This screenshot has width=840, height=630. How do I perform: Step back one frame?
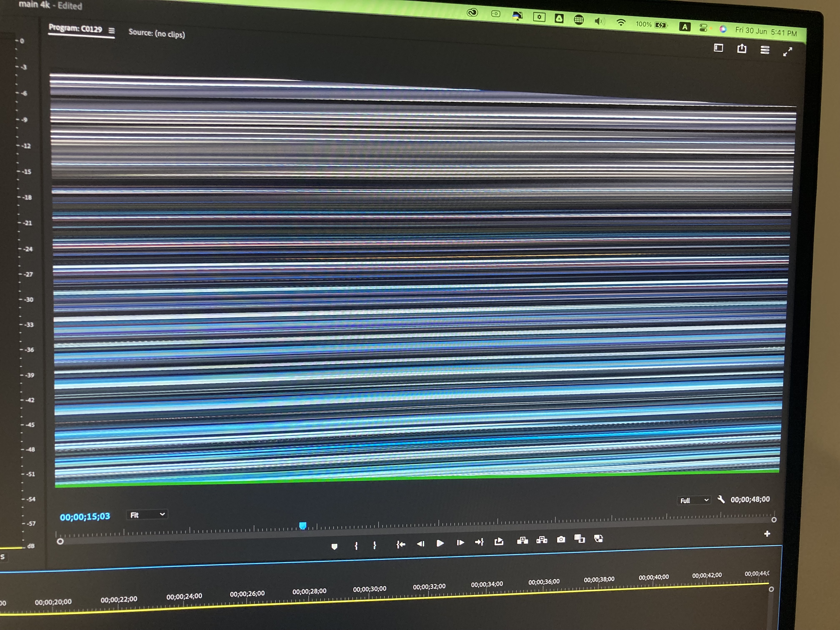420,544
